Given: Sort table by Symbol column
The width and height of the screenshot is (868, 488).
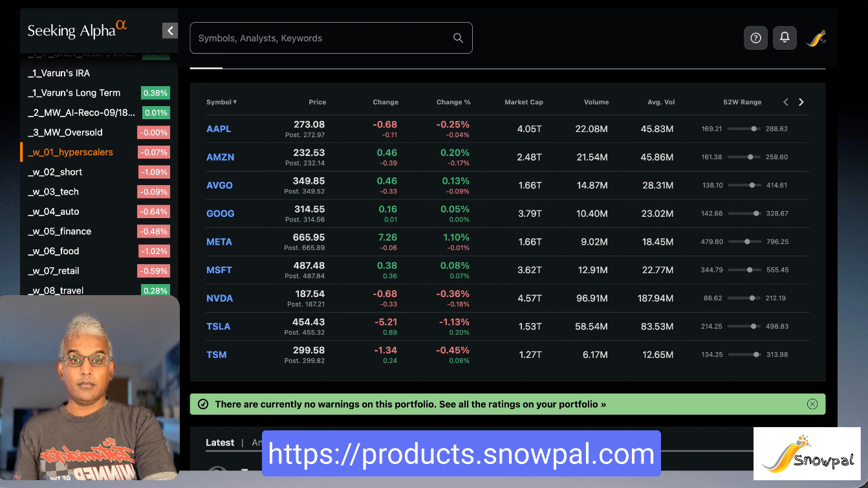Looking at the screenshot, I should coord(221,102).
